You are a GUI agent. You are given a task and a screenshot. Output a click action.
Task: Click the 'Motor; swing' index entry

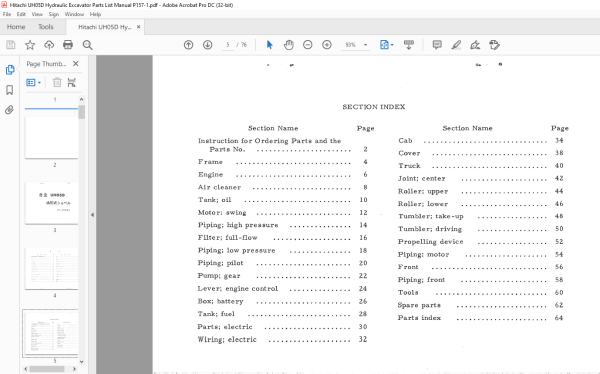[x=222, y=212]
